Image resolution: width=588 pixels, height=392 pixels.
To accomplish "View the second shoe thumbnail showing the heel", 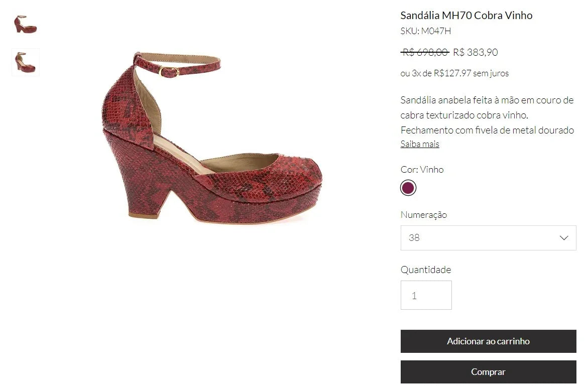I will click(x=25, y=61).
